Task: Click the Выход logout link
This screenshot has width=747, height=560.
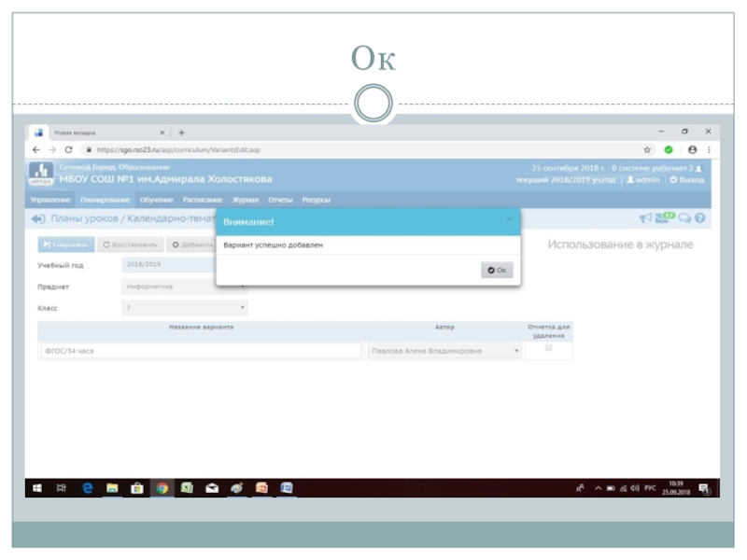Action: click(686, 180)
